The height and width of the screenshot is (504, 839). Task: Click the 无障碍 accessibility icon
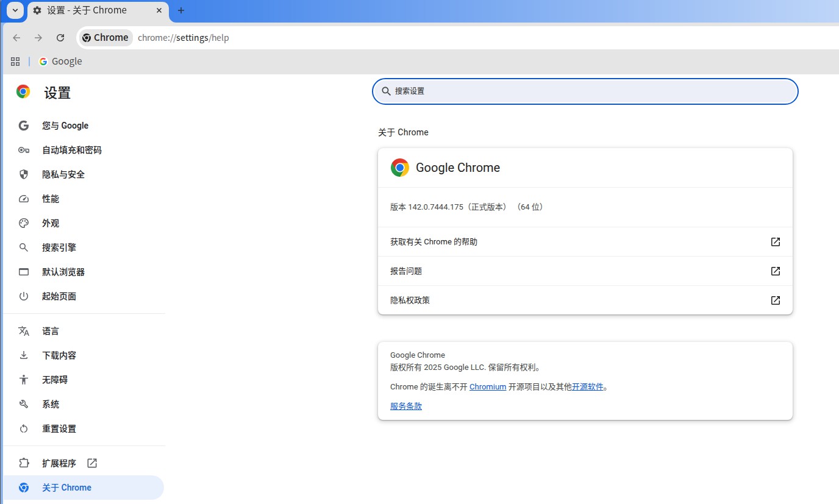pyautogui.click(x=24, y=380)
